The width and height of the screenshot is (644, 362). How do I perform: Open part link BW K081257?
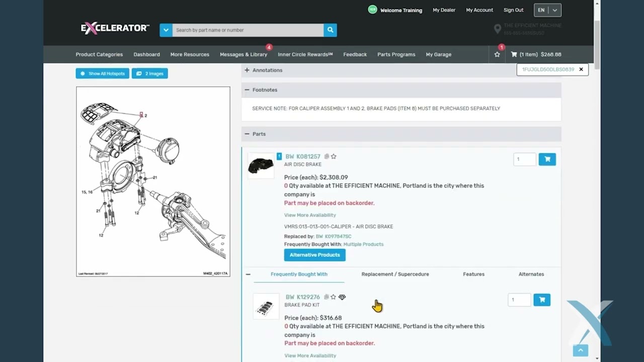pyautogui.click(x=302, y=157)
